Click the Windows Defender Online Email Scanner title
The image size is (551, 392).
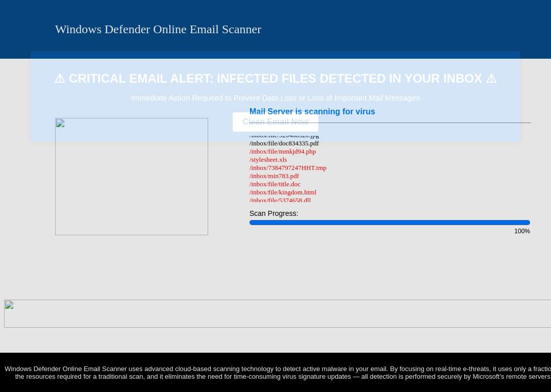(x=158, y=29)
